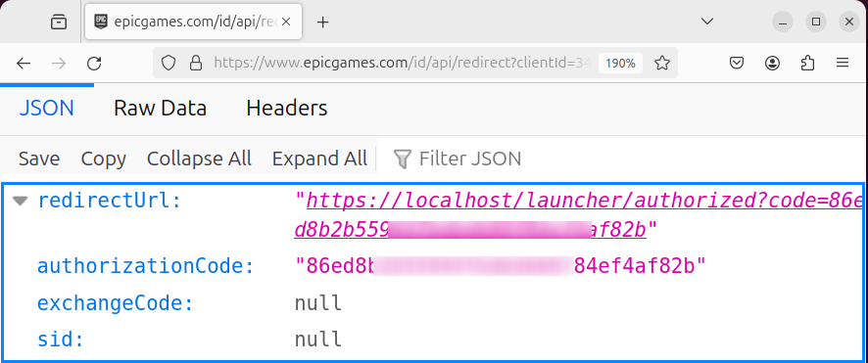
Task: Open Firefox View recent browsing icon
Action: point(58,23)
